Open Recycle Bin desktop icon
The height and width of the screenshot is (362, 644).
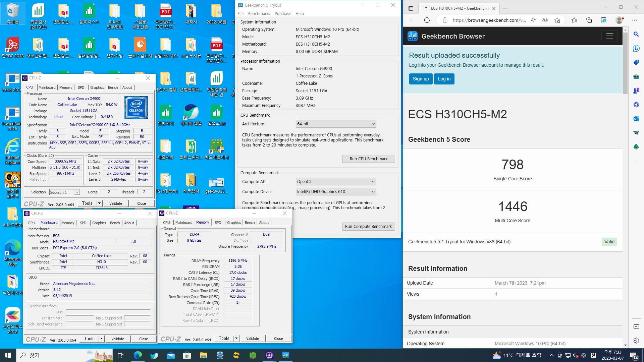[13, 13]
